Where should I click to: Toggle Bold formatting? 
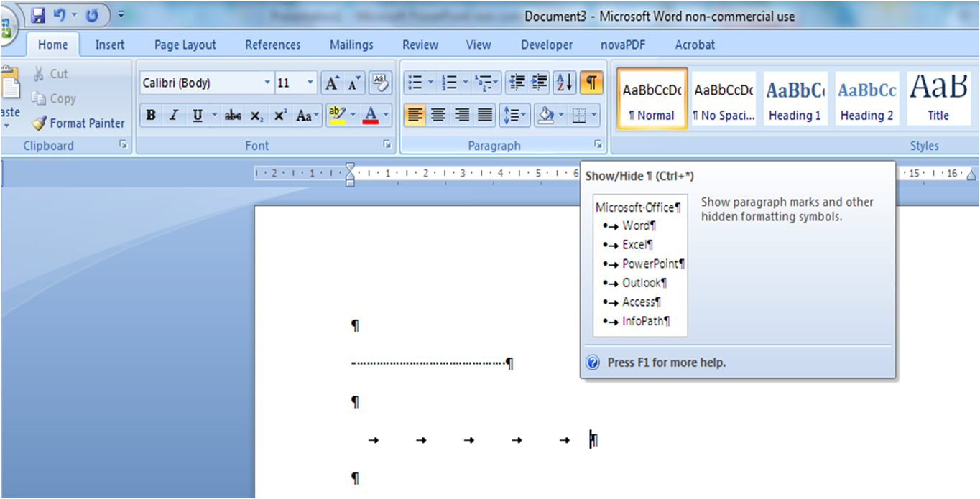click(x=151, y=116)
